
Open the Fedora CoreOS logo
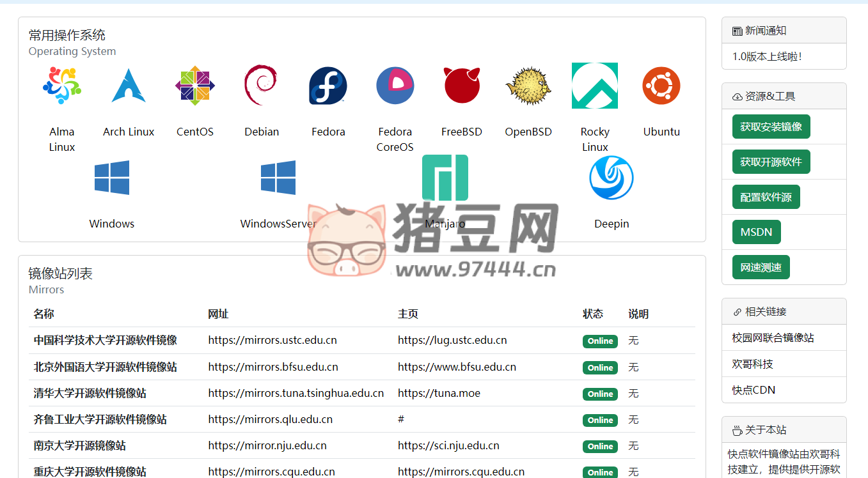click(x=395, y=86)
